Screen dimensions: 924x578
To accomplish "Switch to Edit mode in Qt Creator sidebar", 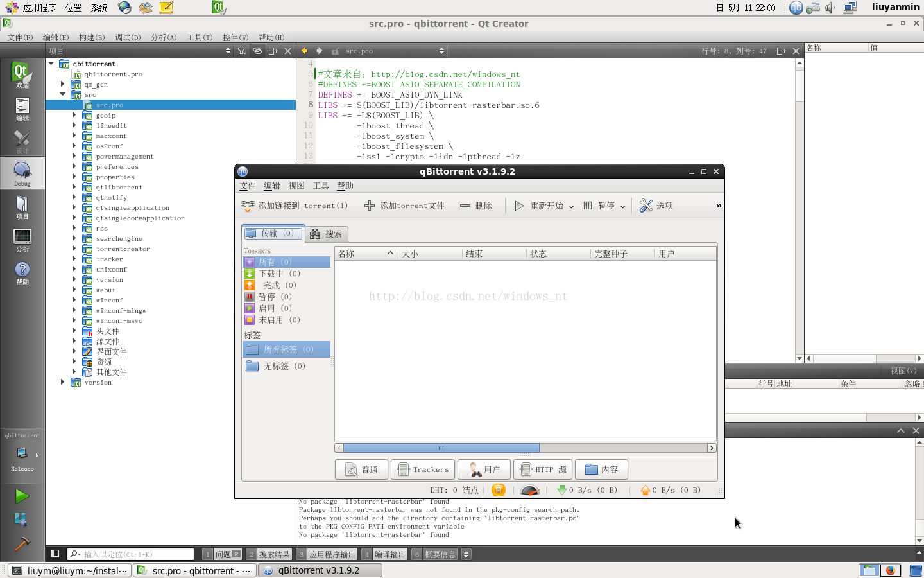I will click(x=22, y=109).
